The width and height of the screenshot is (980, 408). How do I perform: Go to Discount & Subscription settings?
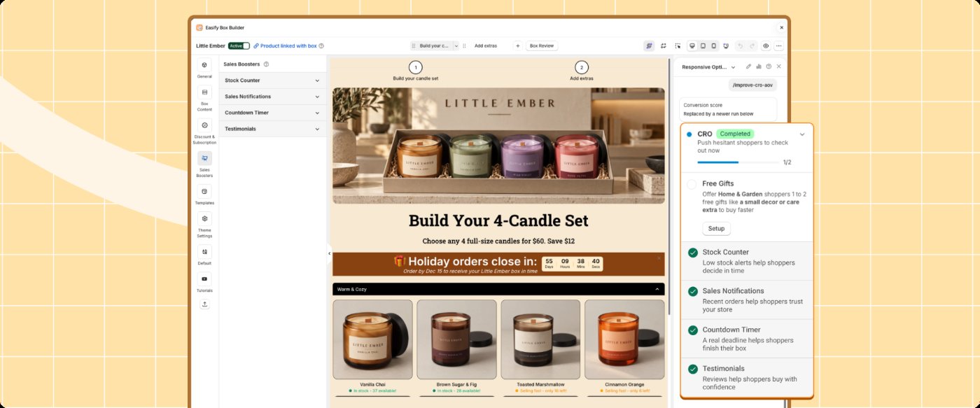pos(204,132)
